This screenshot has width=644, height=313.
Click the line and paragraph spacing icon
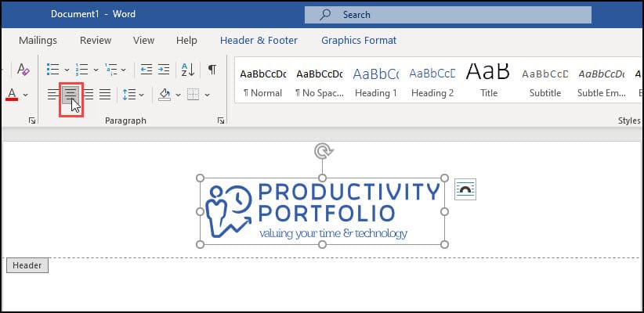tap(129, 95)
